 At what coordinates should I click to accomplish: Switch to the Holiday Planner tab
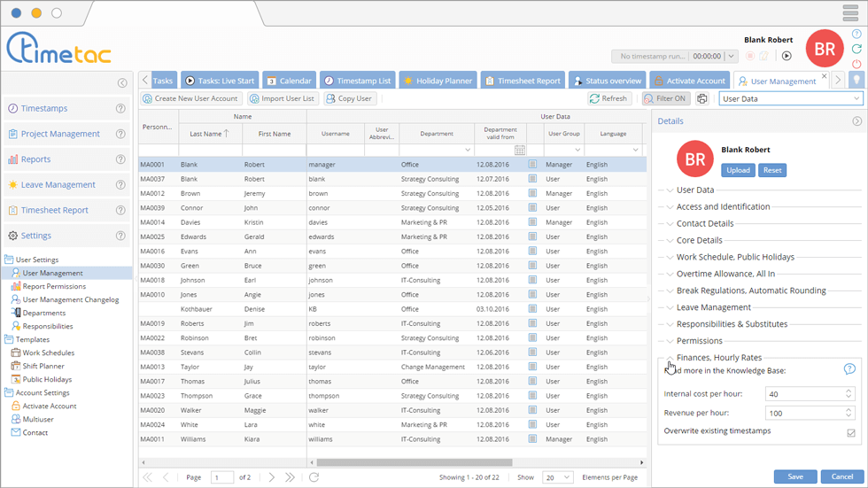click(438, 81)
